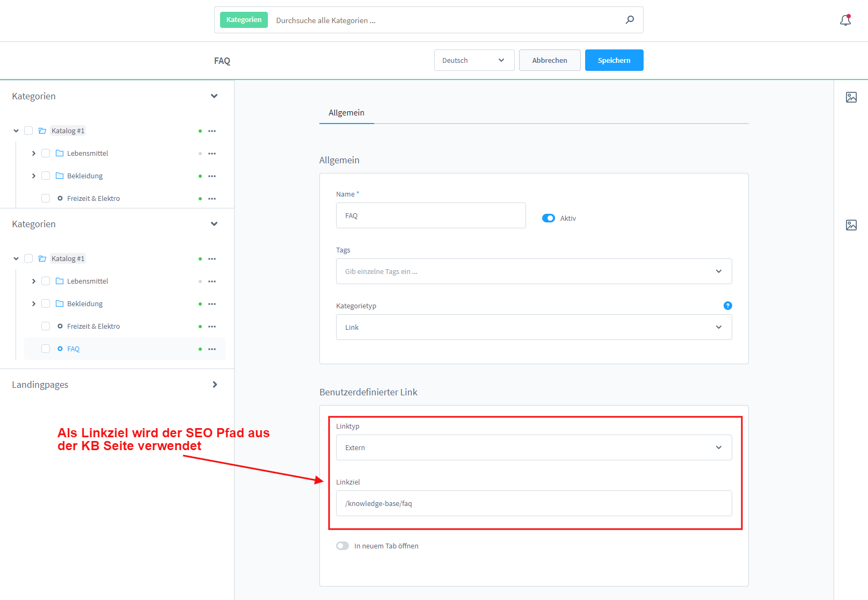Collapse the upper Kategorien panel
Image resolution: width=868 pixels, height=600 pixels.
pos(214,96)
